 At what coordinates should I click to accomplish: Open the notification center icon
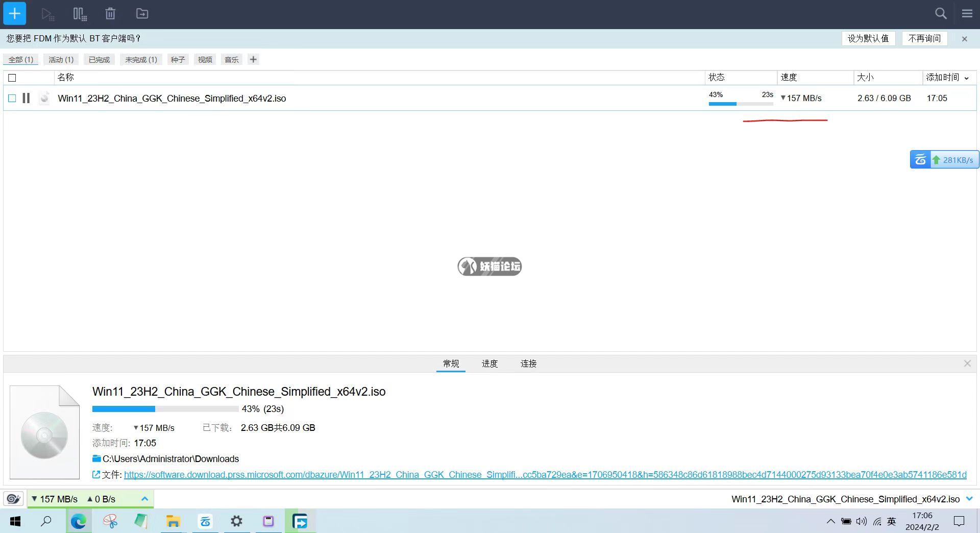(959, 521)
